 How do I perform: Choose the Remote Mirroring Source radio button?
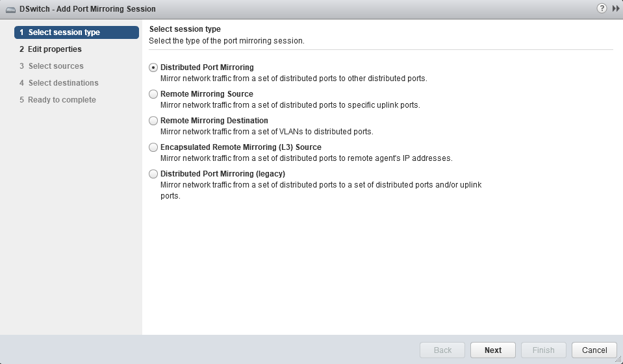coord(153,94)
